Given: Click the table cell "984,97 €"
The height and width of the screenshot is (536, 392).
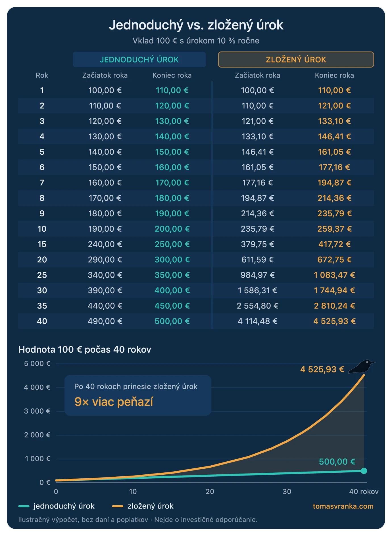Looking at the screenshot, I should tap(258, 275).
